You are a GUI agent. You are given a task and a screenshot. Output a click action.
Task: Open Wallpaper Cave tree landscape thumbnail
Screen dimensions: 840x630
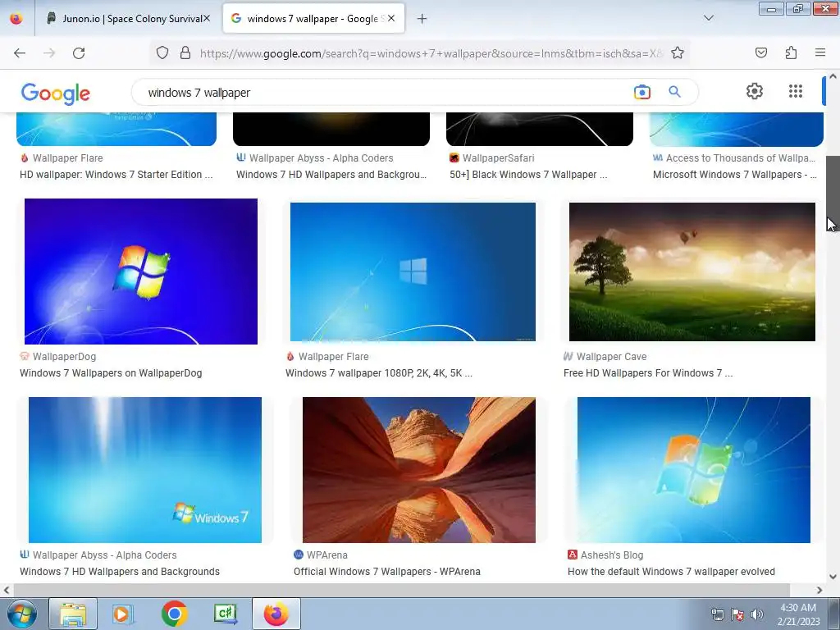(x=692, y=272)
